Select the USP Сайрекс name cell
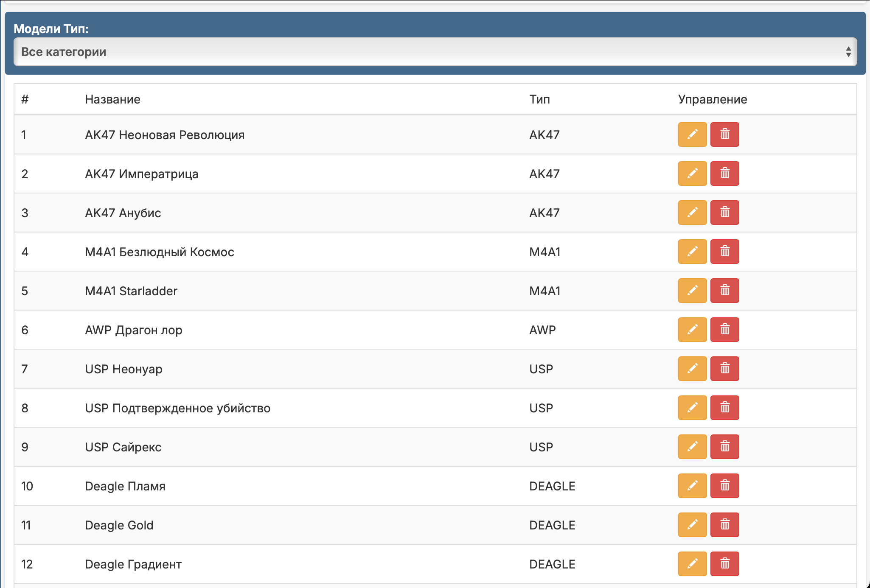The width and height of the screenshot is (870, 588). click(x=123, y=447)
